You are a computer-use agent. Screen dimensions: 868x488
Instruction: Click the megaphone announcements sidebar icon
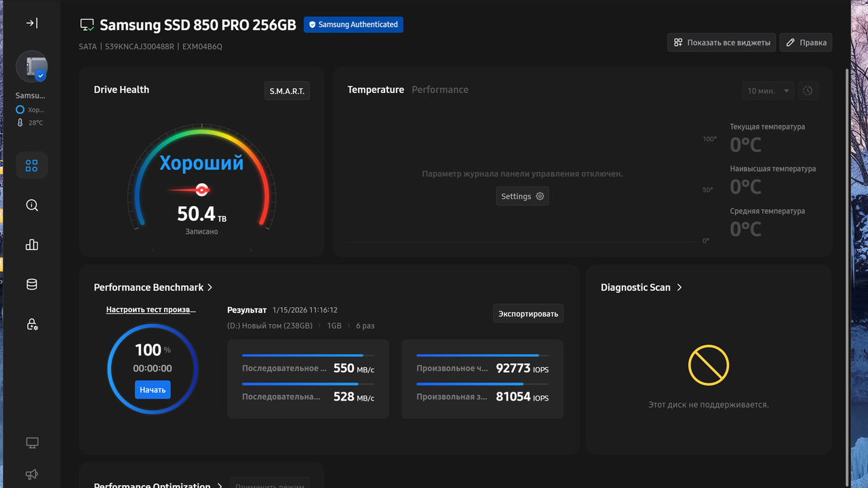pos(32,474)
